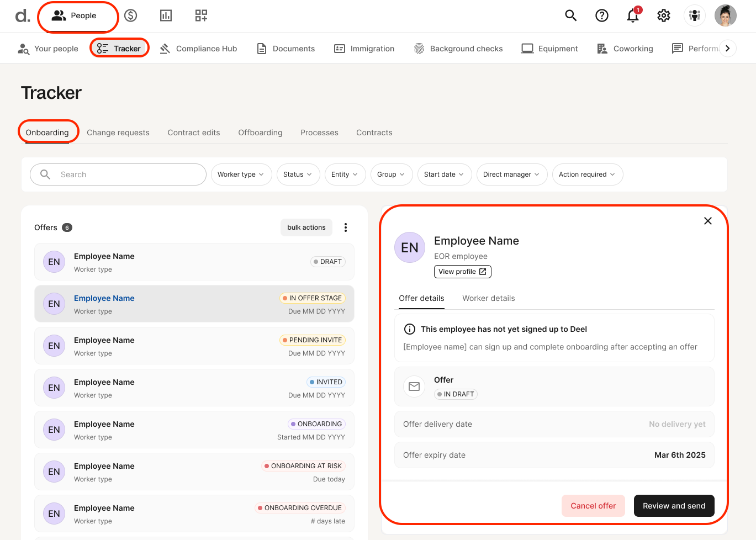Switch to the Offboarding tab
The image size is (756, 540).
click(x=260, y=133)
